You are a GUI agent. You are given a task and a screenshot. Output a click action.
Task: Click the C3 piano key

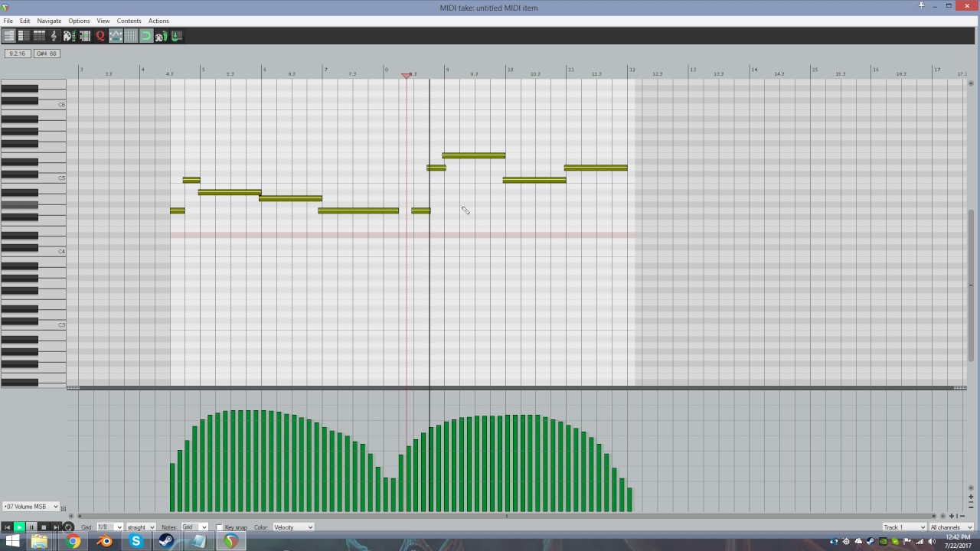coord(51,327)
